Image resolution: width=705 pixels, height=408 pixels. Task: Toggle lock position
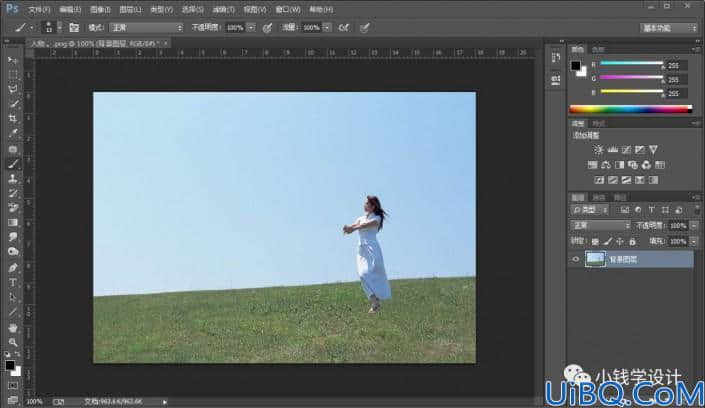(x=620, y=242)
